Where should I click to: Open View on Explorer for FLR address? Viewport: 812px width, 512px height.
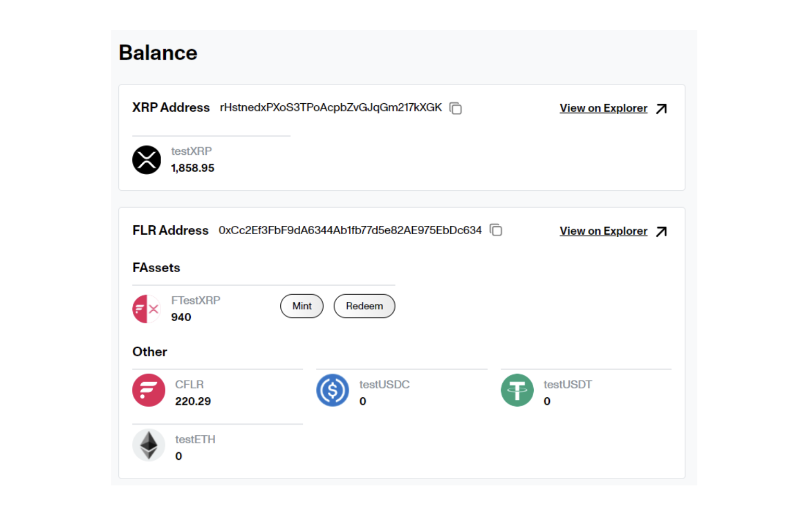coord(603,231)
